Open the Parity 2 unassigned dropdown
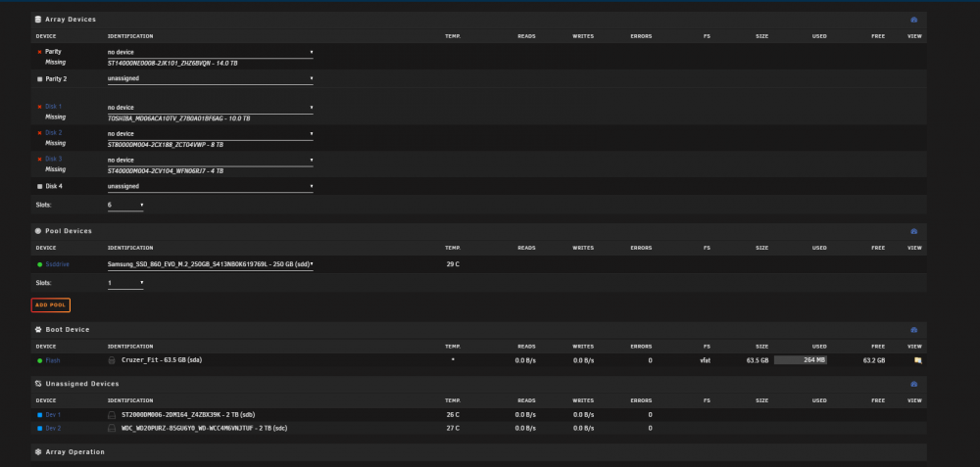This screenshot has height=467, width=980. point(210,78)
